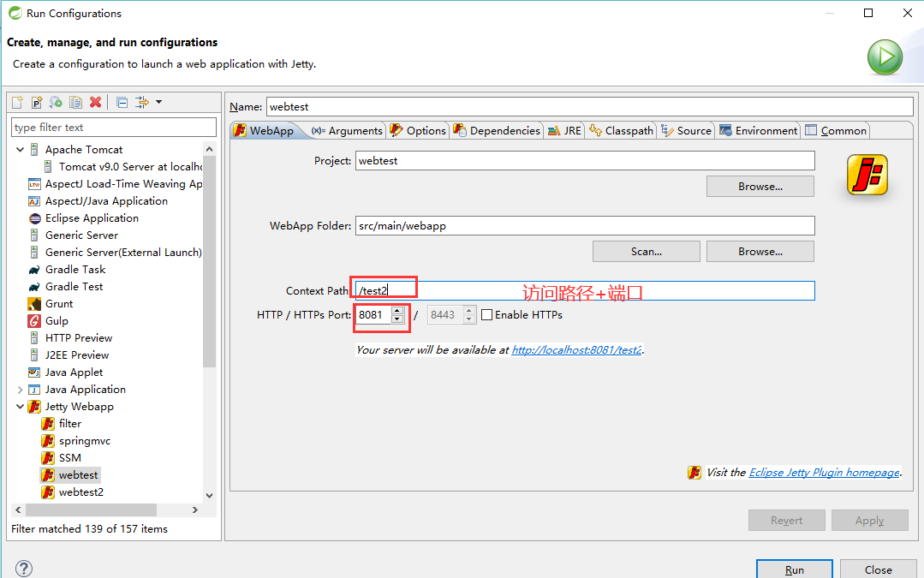The width and height of the screenshot is (924, 578).
Task: Select Generic Server entry
Action: pos(73,235)
